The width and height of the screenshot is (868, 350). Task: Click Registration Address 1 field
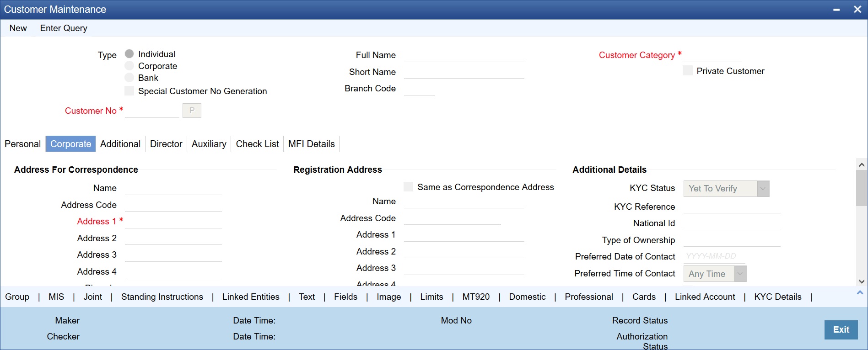[464, 234]
